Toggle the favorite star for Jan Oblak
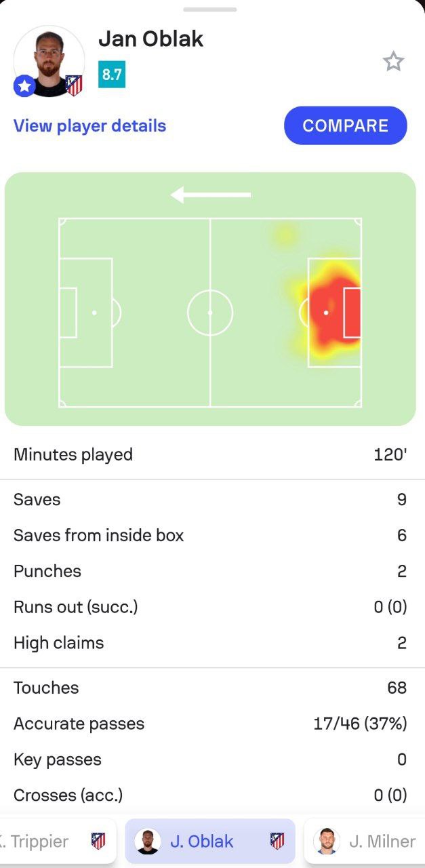 click(393, 62)
